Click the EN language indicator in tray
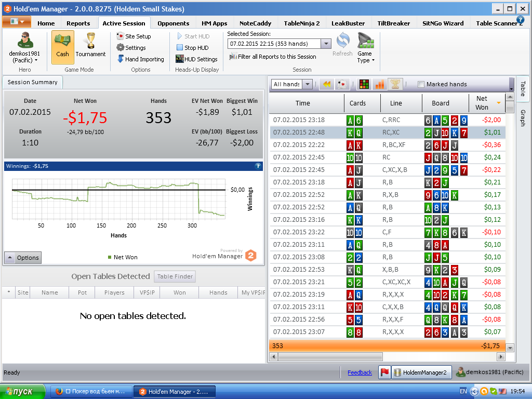The width and height of the screenshot is (532, 399). [x=463, y=391]
